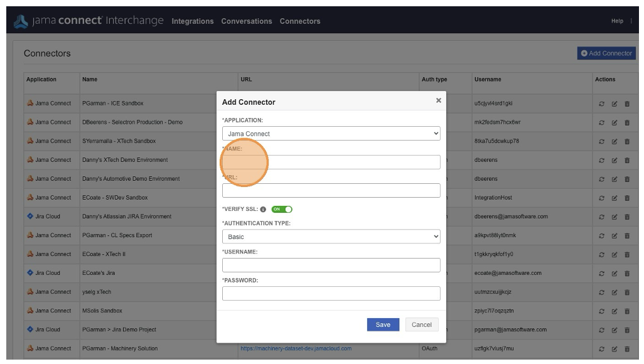This screenshot has width=644, height=364.
Task: Refresh yselg xTech connector
Action: click(601, 292)
